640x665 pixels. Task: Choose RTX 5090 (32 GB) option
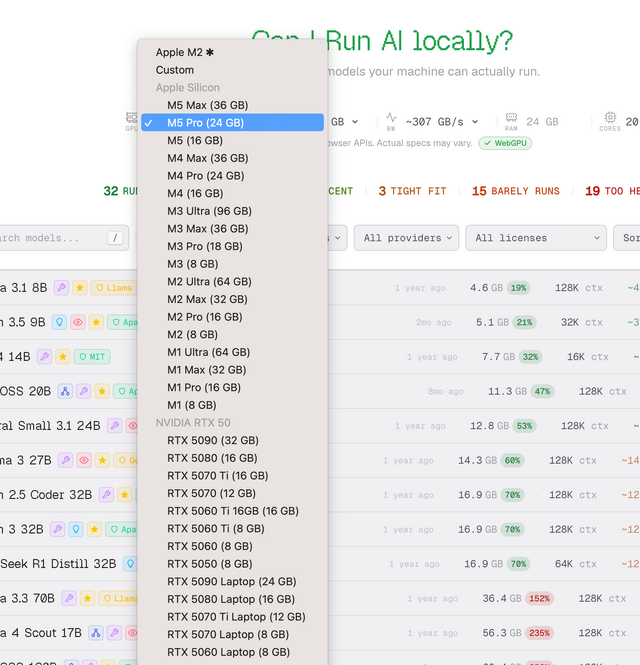pyautogui.click(x=212, y=440)
